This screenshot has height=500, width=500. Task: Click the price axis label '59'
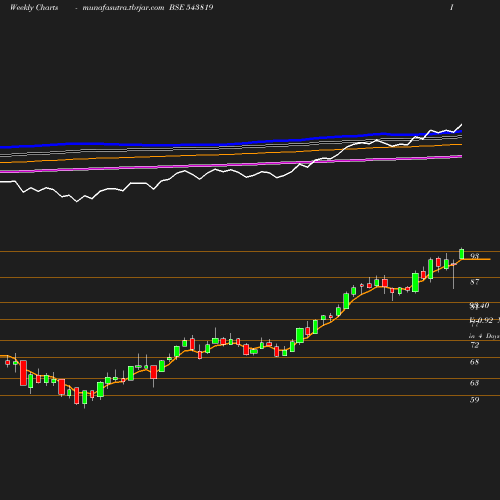pyautogui.click(x=475, y=400)
